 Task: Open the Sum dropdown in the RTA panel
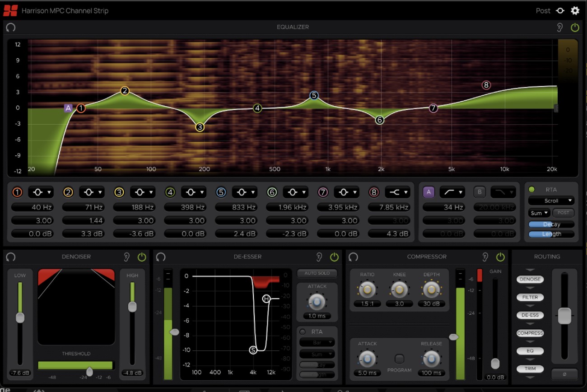click(539, 213)
